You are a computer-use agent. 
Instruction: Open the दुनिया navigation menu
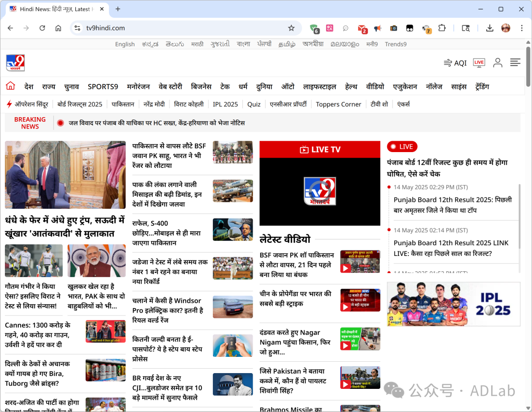[265, 87]
